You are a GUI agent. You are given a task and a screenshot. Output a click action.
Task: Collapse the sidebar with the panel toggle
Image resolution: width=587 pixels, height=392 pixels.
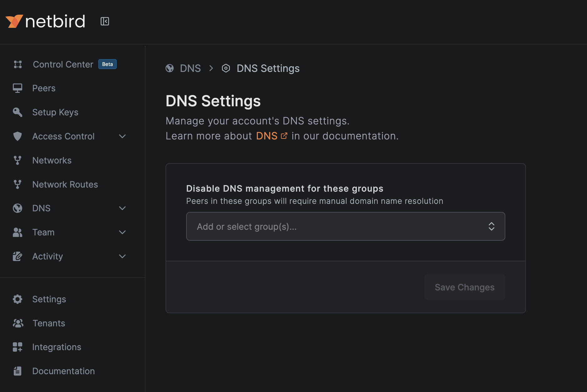coord(105,21)
